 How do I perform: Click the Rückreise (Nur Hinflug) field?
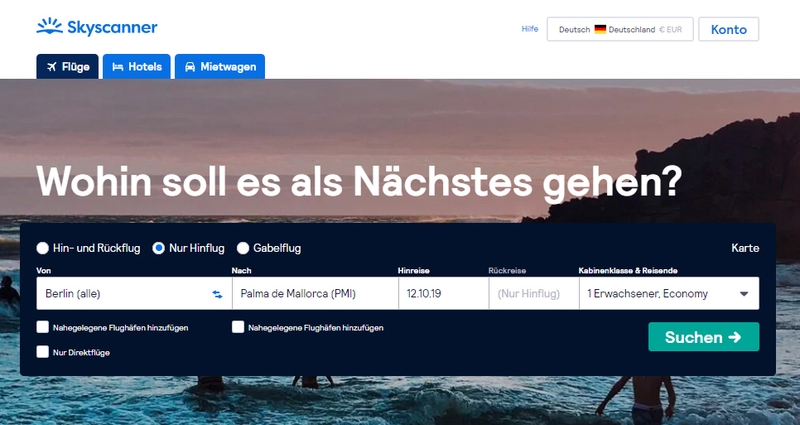(x=534, y=293)
